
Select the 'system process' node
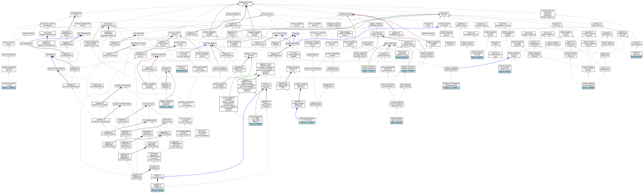[28, 34]
